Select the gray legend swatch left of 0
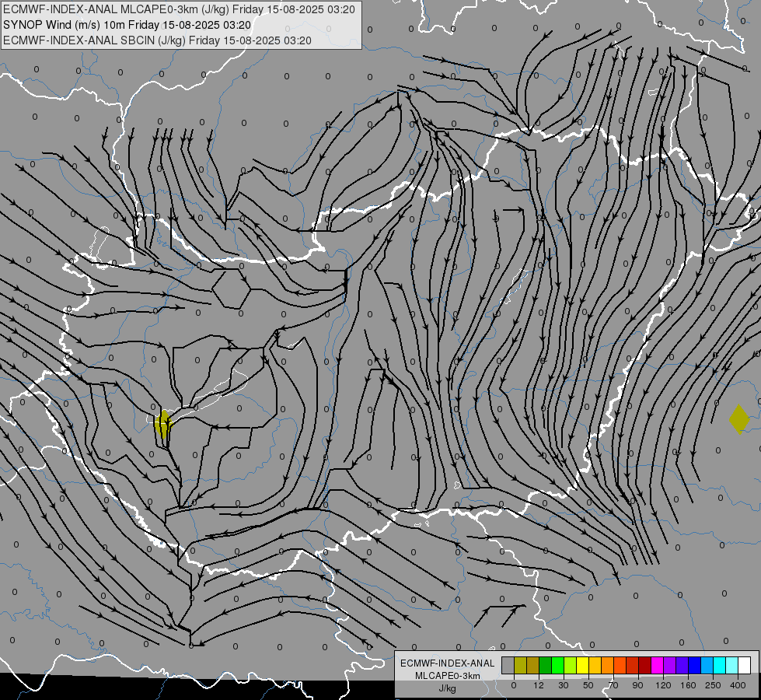 [508, 665]
